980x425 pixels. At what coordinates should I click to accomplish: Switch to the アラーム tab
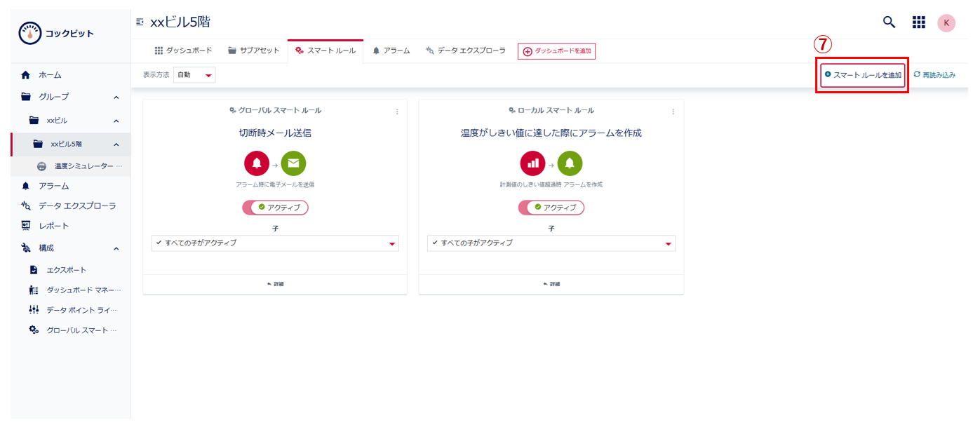(391, 50)
